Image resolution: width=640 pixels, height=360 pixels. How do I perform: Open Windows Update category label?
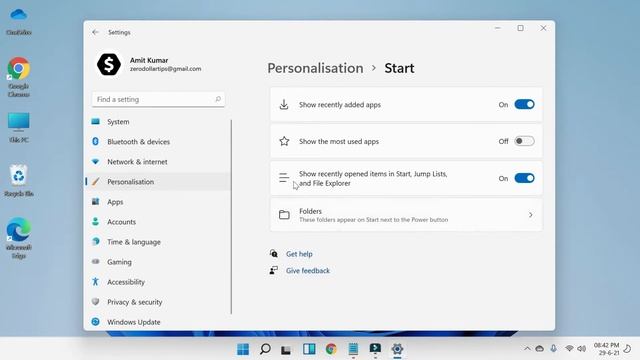[x=133, y=322]
